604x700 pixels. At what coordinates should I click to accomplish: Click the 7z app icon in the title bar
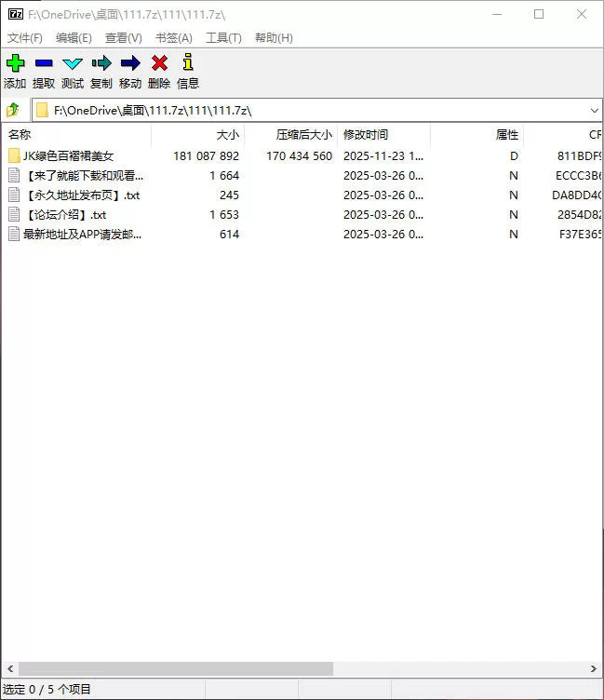[16, 14]
